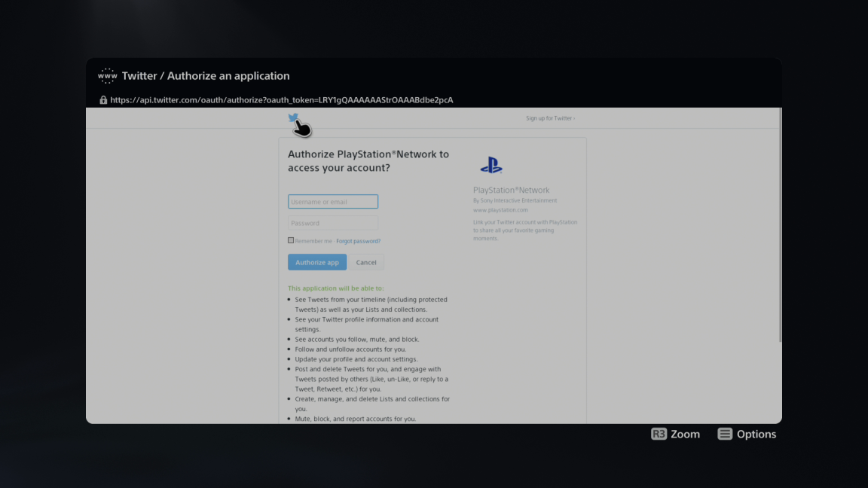
Task: Click the Twitter / Authorize an application title
Action: 205,75
